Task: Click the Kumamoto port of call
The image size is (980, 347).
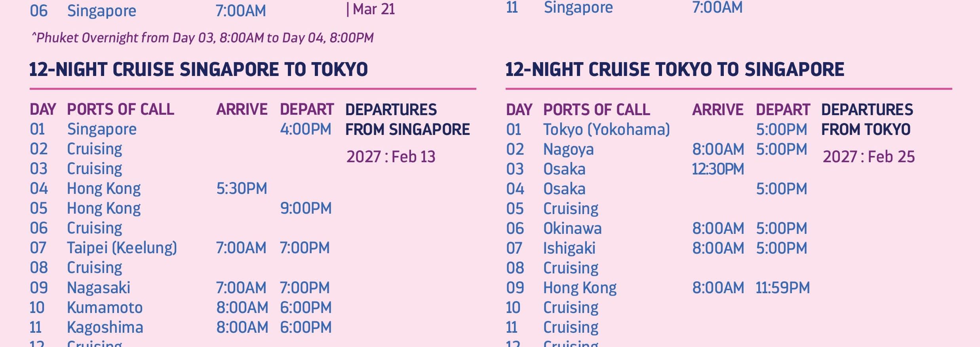Action: [105, 308]
